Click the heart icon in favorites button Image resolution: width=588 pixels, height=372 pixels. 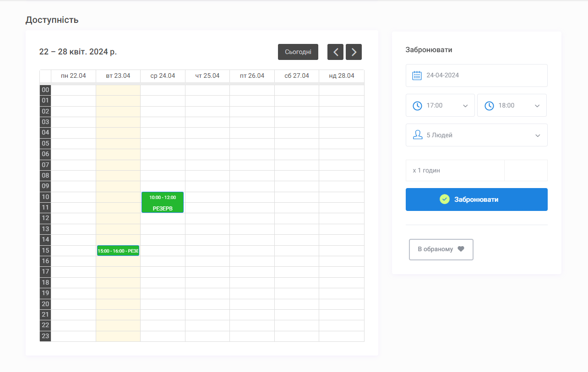(x=461, y=249)
